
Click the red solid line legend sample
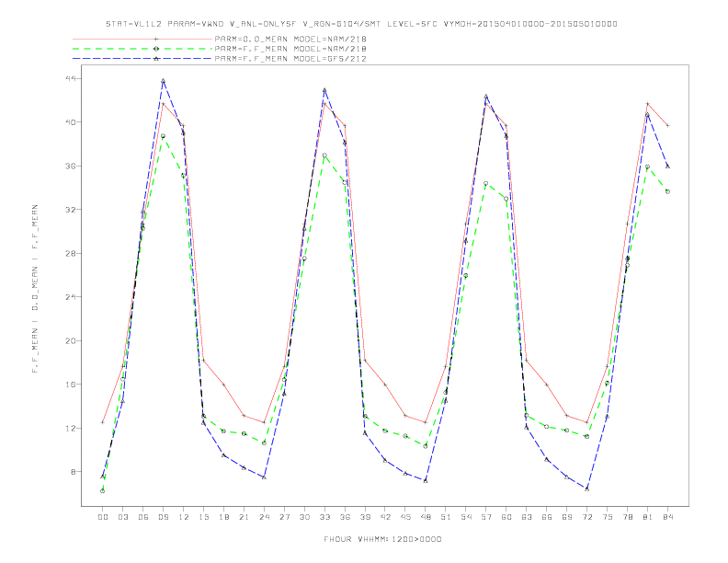tap(142, 39)
